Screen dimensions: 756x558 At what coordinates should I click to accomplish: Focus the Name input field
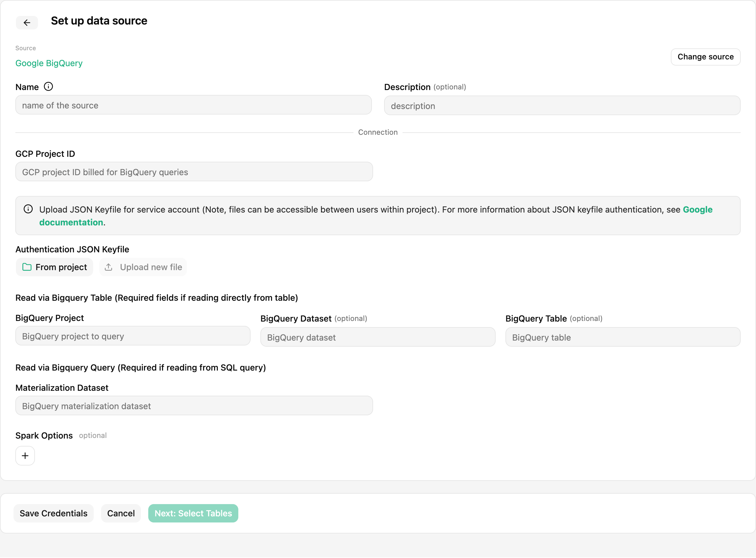pos(194,105)
